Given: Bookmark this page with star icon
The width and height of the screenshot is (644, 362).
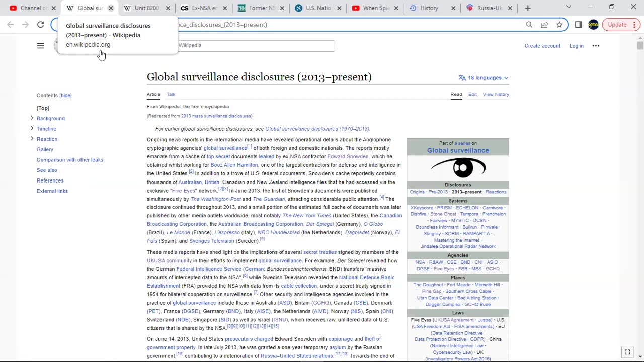Looking at the screenshot, I should (559, 25).
